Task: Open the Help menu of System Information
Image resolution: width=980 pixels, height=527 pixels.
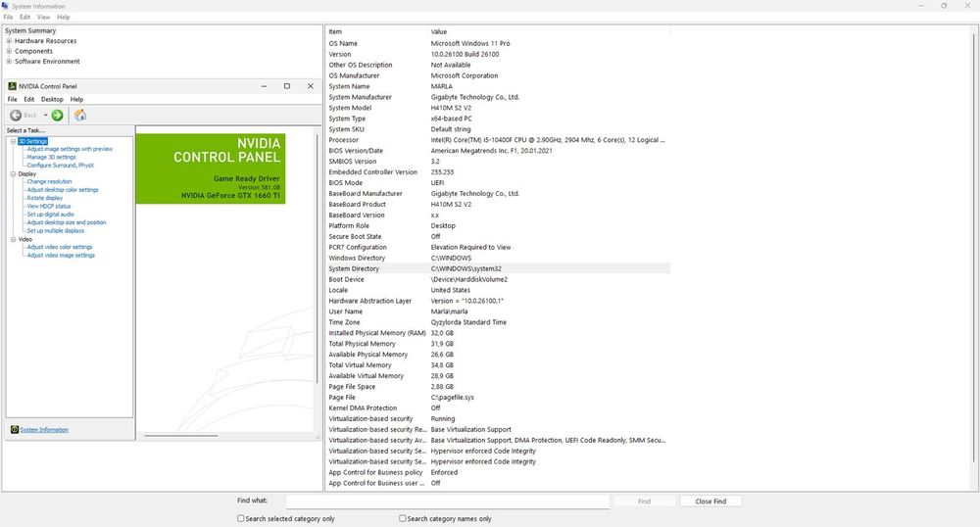Action: click(x=64, y=17)
